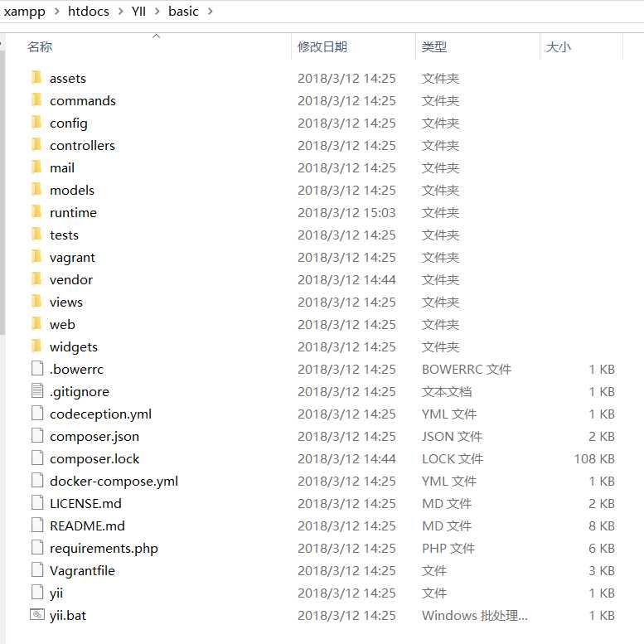Viewport: 644px width, 644px height.
Task: Click the requirements.php file icon
Action: tap(37, 547)
